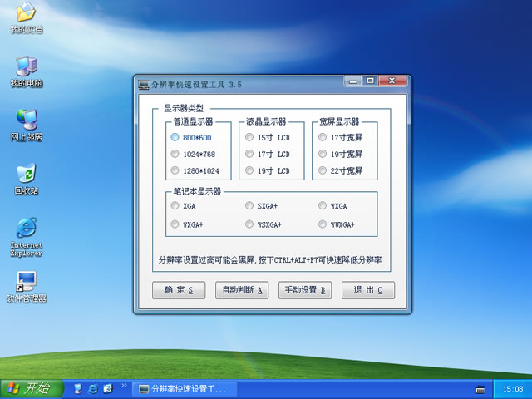532x399 pixels.
Task: Launch Internet Explorer from desktop icon
Action: pyautogui.click(x=27, y=237)
